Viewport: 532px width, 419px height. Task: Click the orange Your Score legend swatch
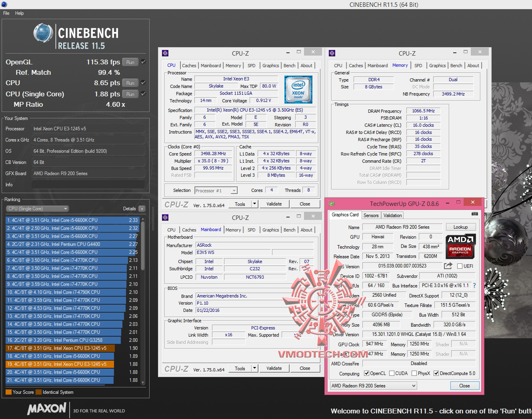(x=8, y=392)
